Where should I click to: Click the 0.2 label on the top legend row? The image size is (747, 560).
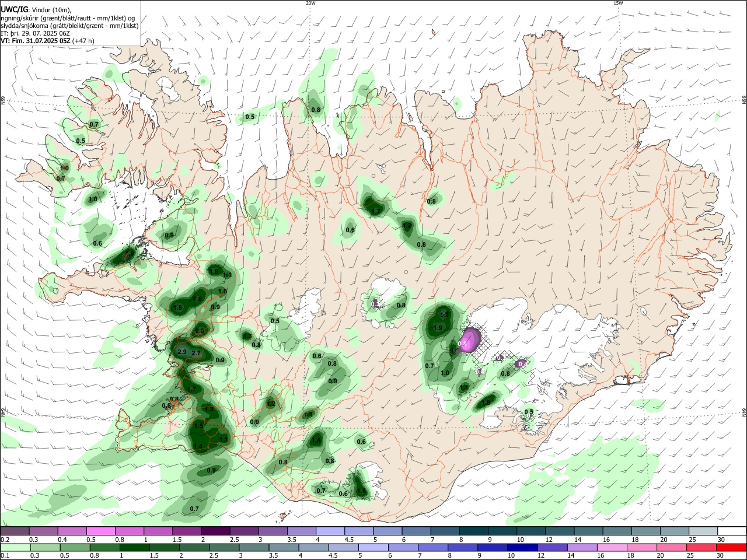5,539
